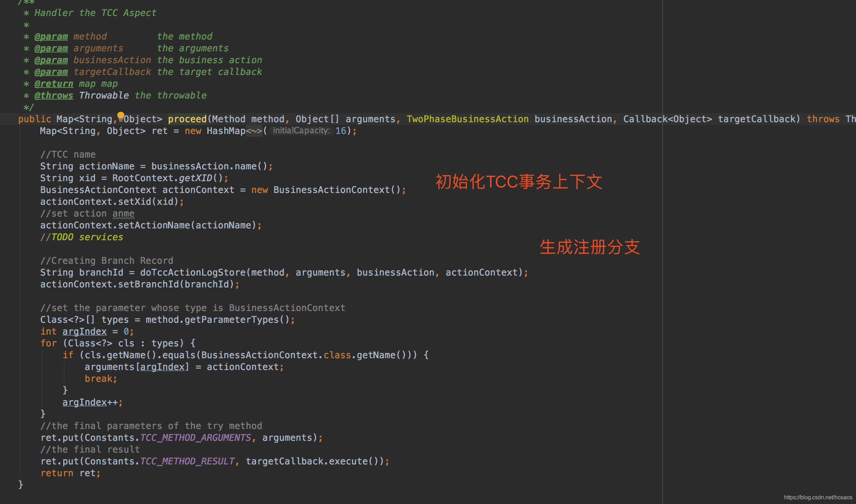Click the TODO services comment

(82, 237)
